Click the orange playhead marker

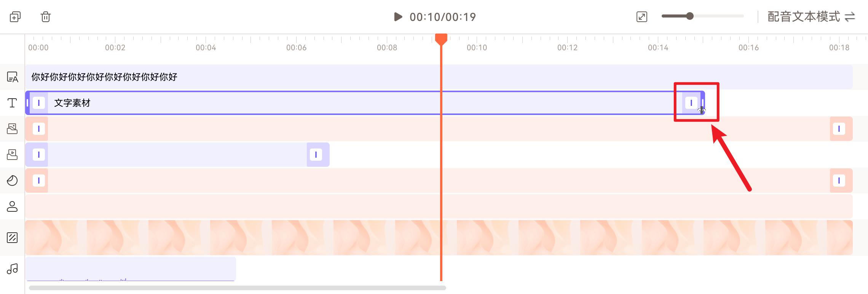tap(441, 39)
